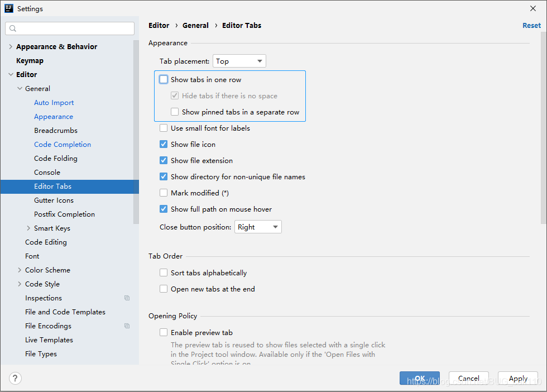The image size is (547, 392).
Task: Expand the Smart Keys node
Action: (x=29, y=228)
